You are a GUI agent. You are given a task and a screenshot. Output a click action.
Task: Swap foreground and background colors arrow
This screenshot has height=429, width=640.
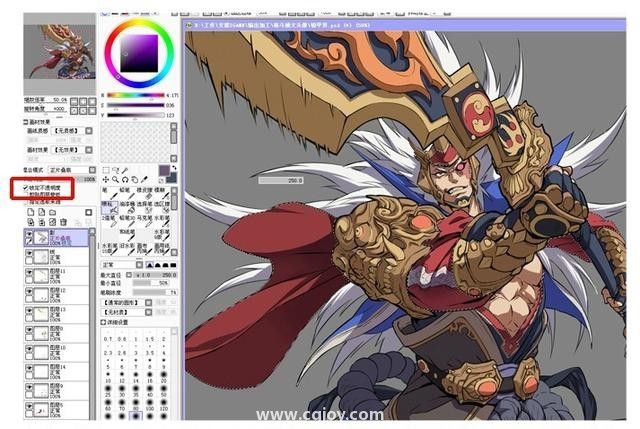pyautogui.click(x=174, y=168)
